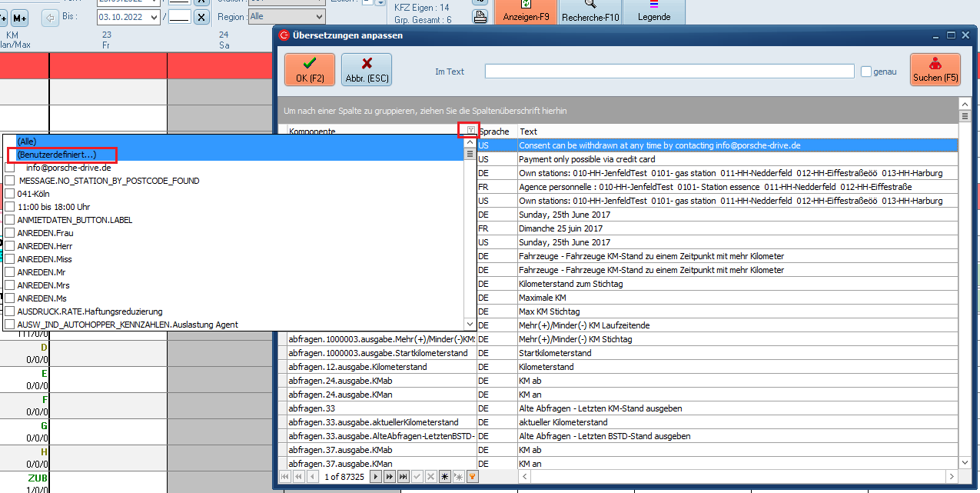The height and width of the screenshot is (493, 980).
Task: Click the Komponente column filter icon
Action: click(471, 131)
